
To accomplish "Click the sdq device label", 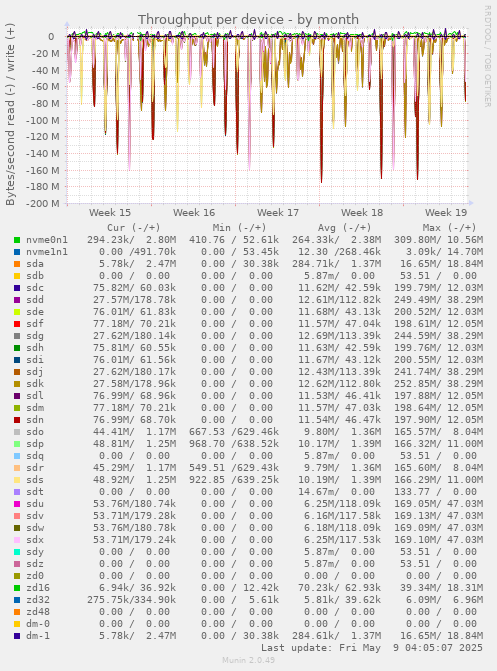I will [x=35, y=456].
